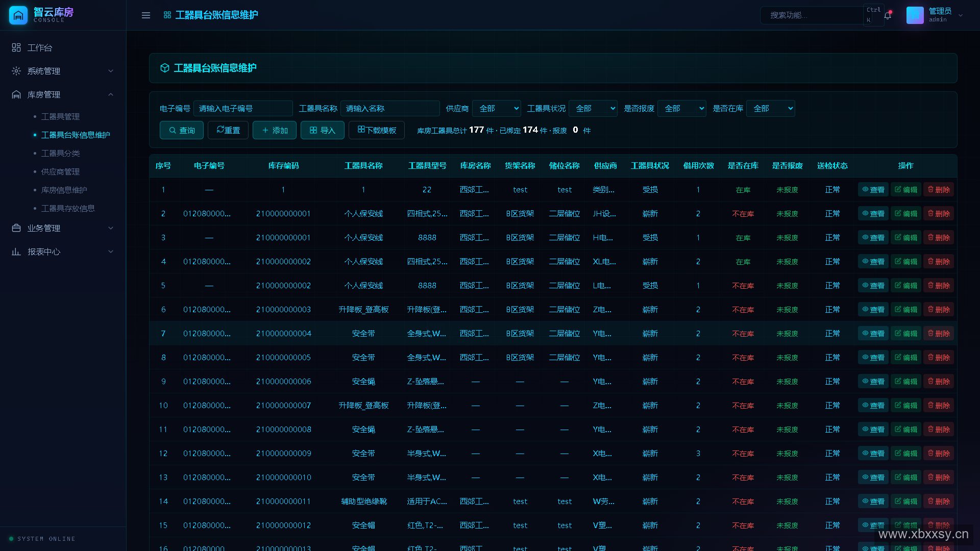Click the 借用次数 column header

point(698,166)
